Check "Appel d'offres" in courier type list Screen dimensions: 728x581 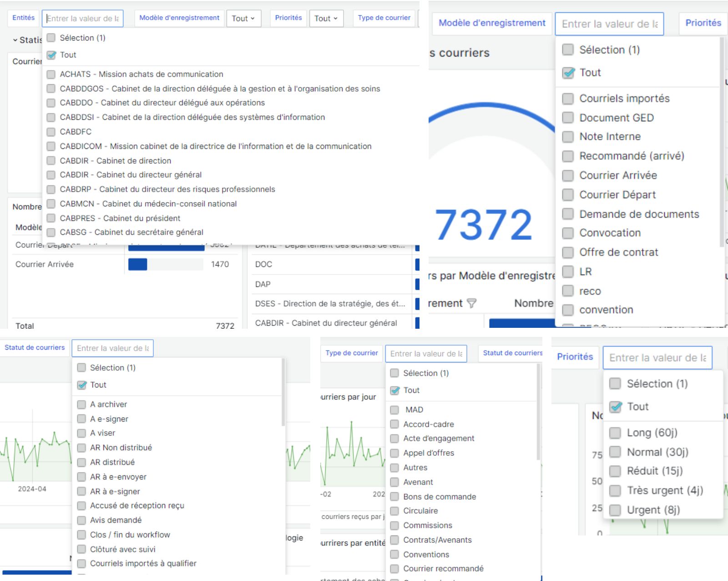[394, 453]
